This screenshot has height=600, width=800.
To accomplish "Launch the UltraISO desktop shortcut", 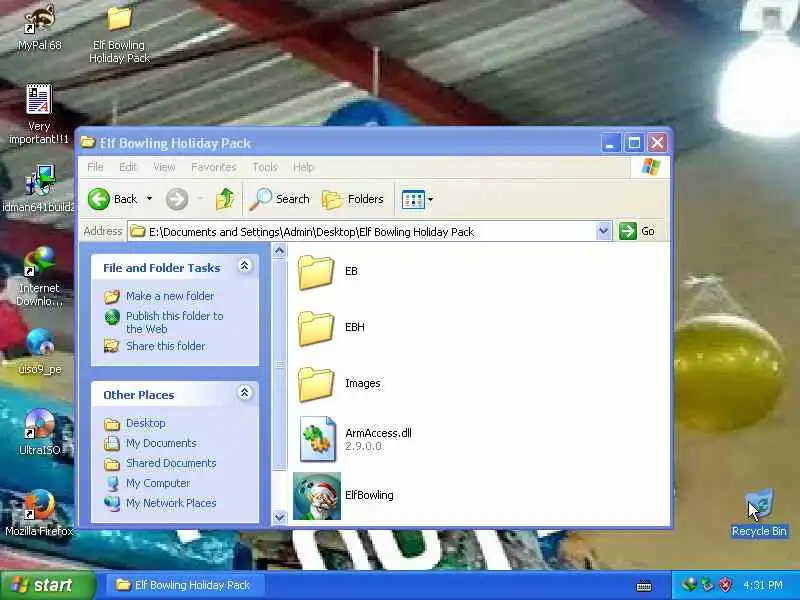I will pos(39,432).
